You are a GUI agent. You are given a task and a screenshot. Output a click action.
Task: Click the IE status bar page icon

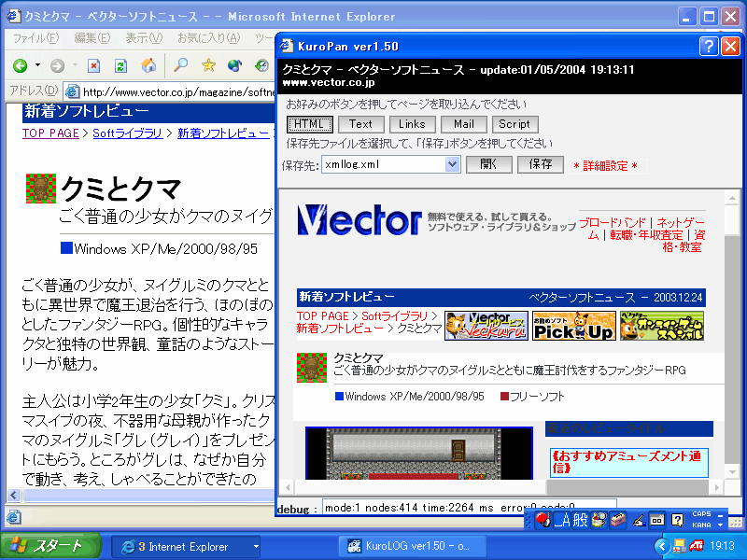(x=14, y=516)
